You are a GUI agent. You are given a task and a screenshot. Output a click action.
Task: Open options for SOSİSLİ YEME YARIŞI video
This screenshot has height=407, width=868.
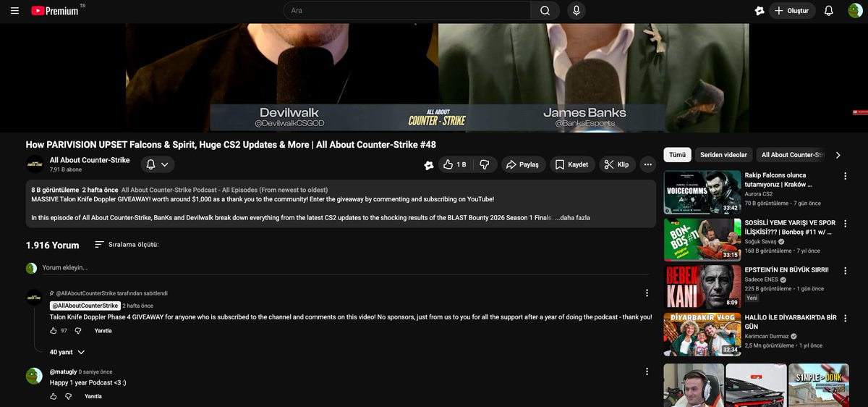(846, 223)
